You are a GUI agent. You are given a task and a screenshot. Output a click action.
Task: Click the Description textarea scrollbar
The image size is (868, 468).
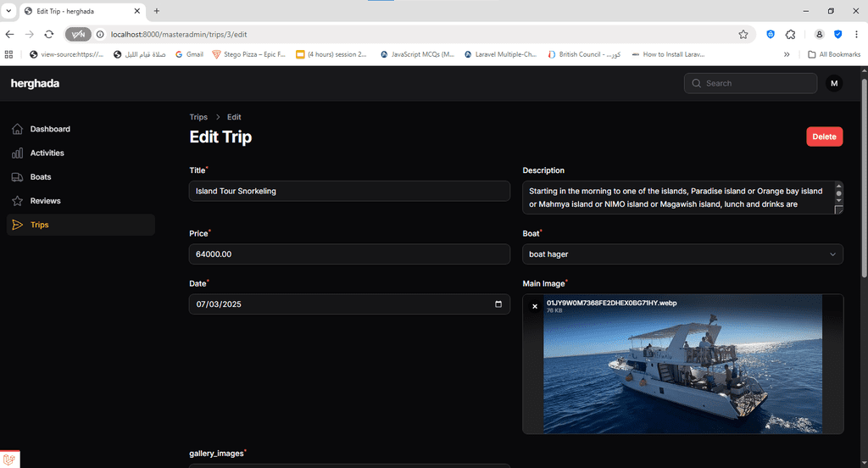[839, 197]
